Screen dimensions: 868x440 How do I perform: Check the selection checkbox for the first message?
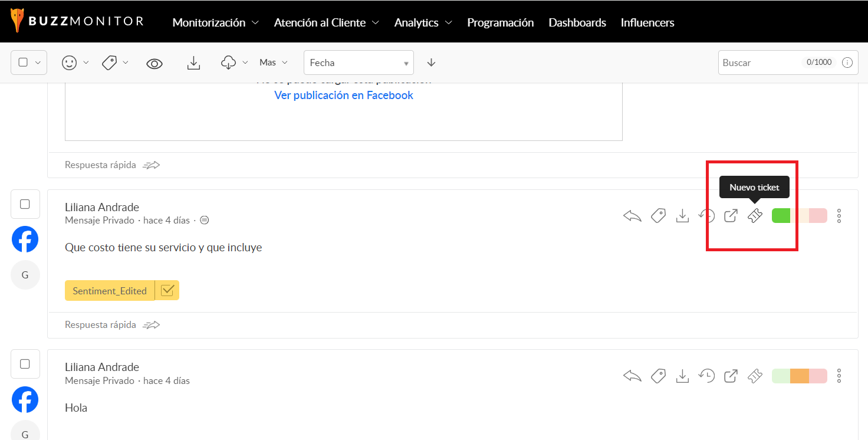click(25, 203)
